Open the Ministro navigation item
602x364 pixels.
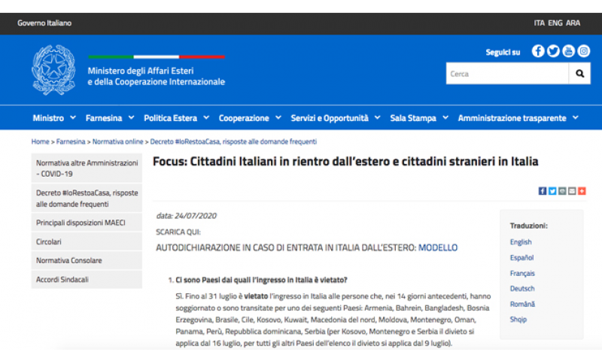(x=48, y=118)
